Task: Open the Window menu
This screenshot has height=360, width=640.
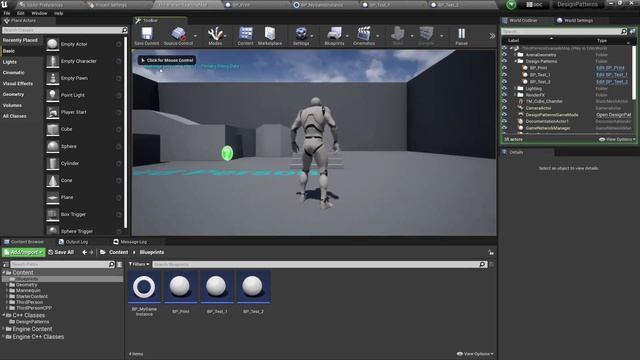Action: pyautogui.click(x=39, y=13)
